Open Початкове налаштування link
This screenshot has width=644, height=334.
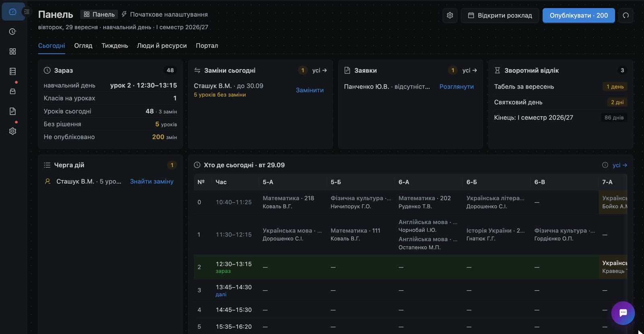pyautogui.click(x=165, y=14)
